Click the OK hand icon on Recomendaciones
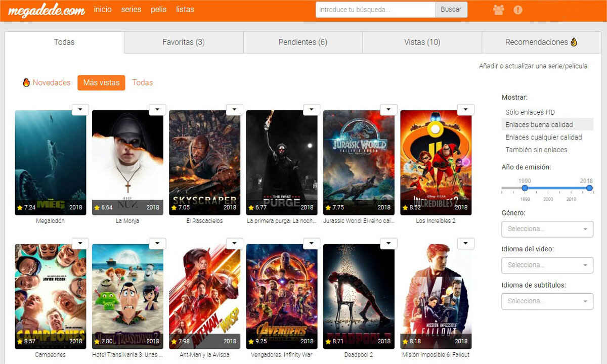607x364 pixels. point(574,42)
